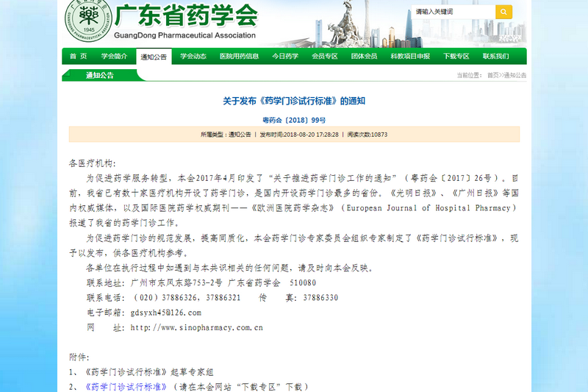
Task: Select the 通知公告 navigation tab
Action: 154,57
